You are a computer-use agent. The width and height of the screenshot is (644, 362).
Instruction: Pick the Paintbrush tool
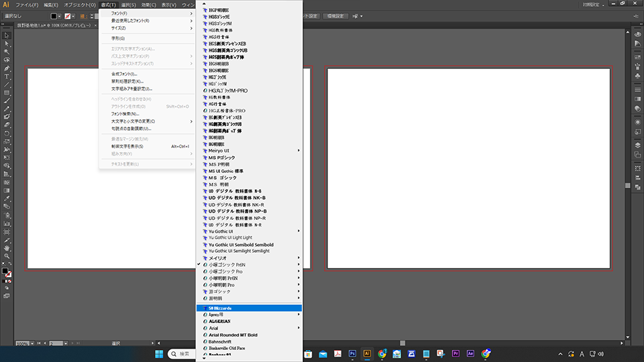click(7, 100)
